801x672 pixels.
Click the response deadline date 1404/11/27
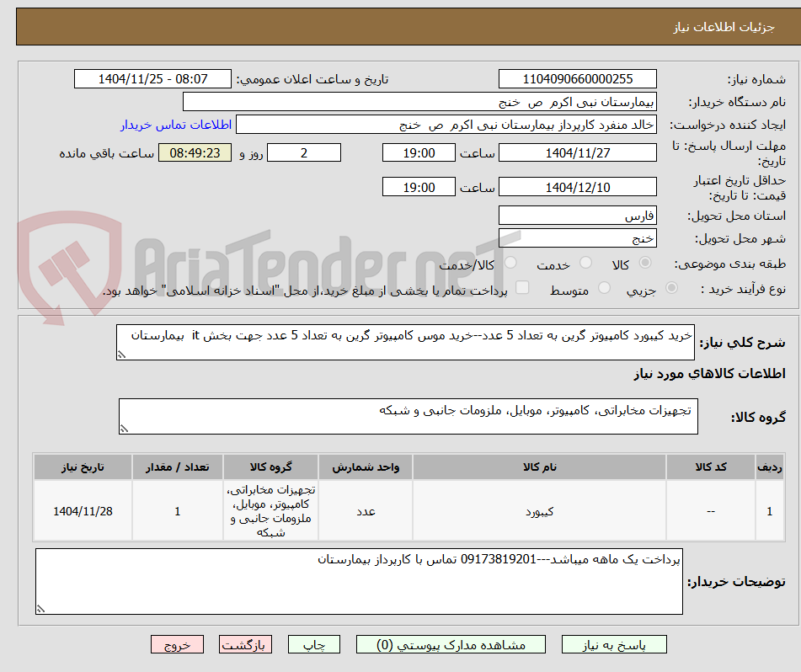(577, 152)
